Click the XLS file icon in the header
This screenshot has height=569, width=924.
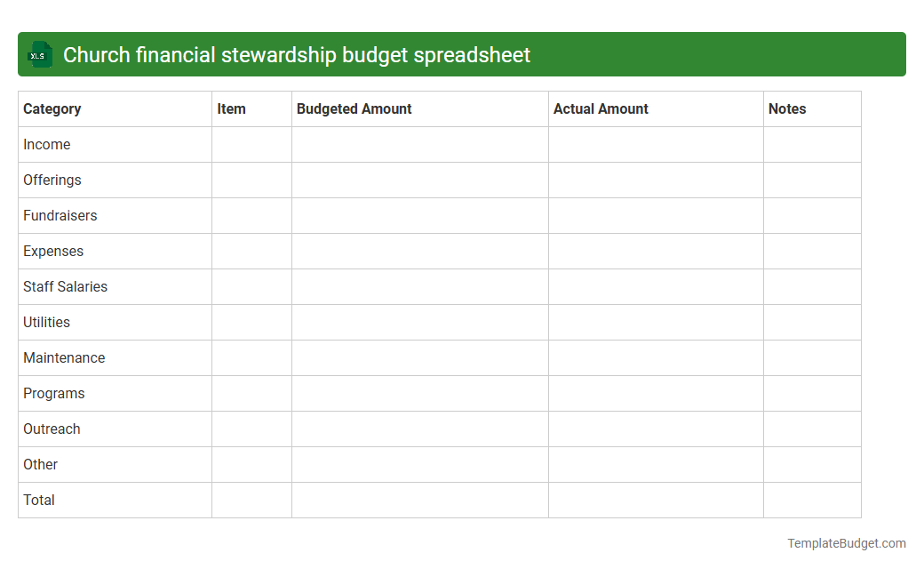(x=39, y=54)
